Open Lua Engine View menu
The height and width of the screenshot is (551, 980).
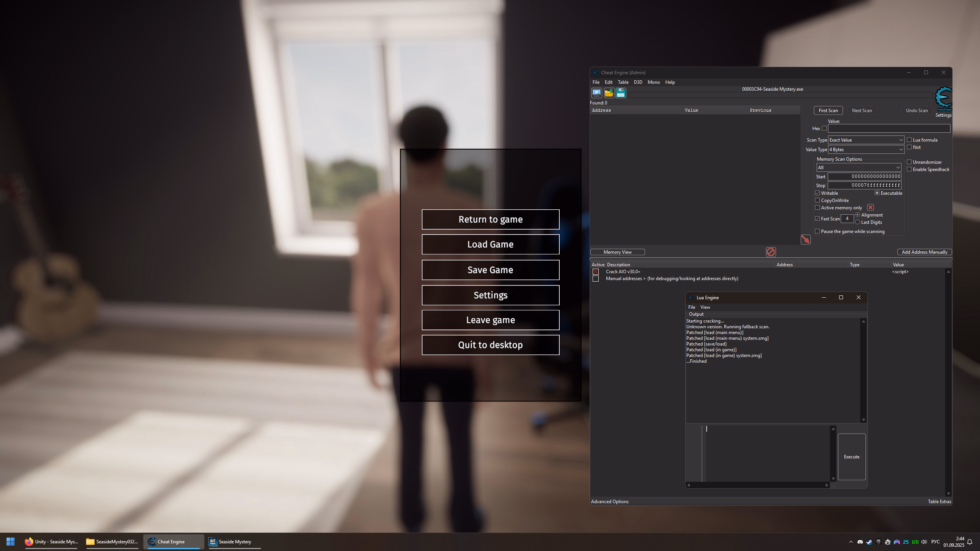tap(705, 307)
